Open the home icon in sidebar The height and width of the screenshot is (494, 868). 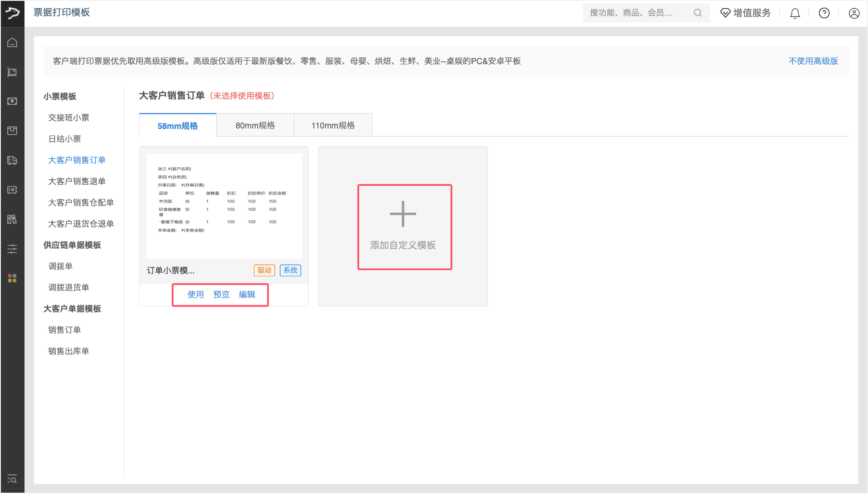(x=12, y=42)
